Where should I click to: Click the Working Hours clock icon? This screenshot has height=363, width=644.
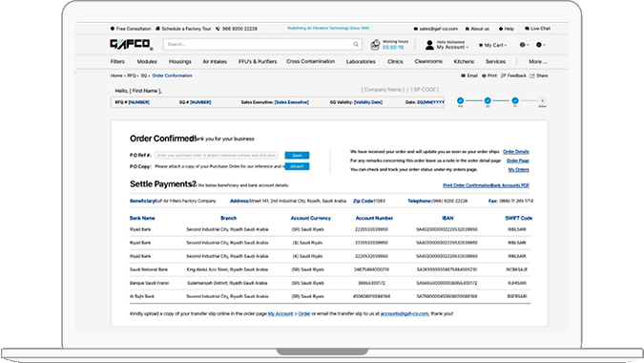(x=375, y=44)
